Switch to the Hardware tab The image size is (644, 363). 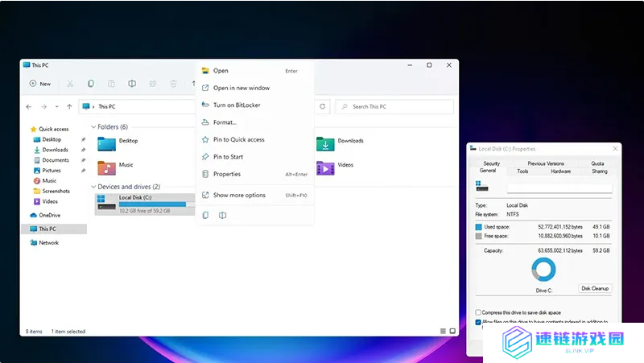560,171
